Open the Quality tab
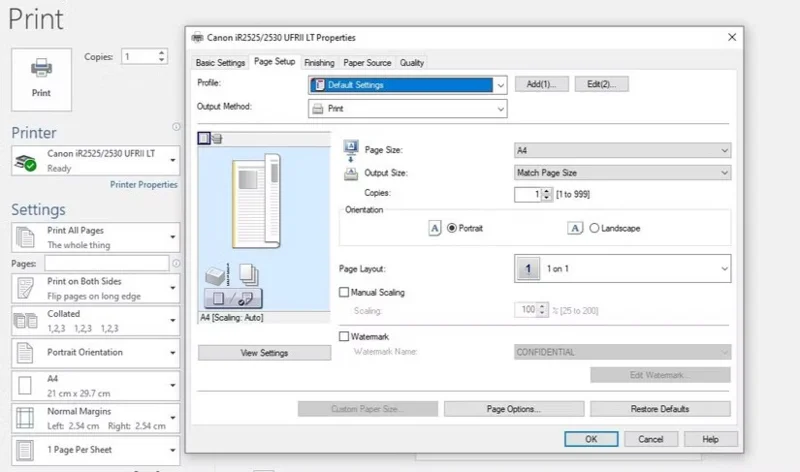This screenshot has width=800, height=472. tap(412, 63)
